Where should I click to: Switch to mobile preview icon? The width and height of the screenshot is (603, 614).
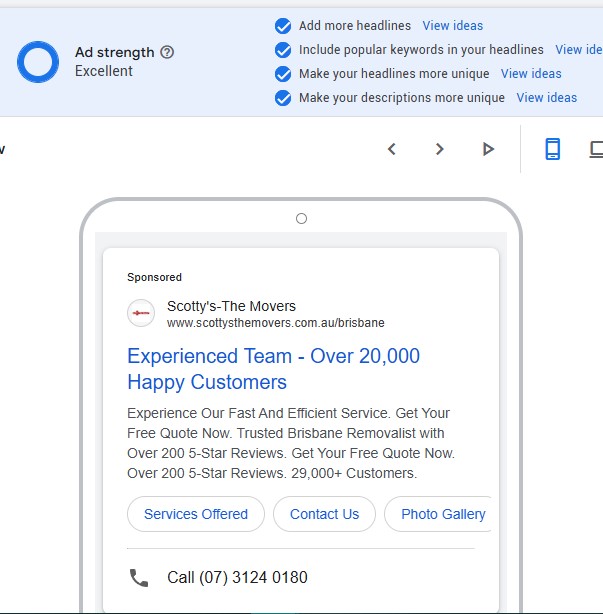click(552, 149)
